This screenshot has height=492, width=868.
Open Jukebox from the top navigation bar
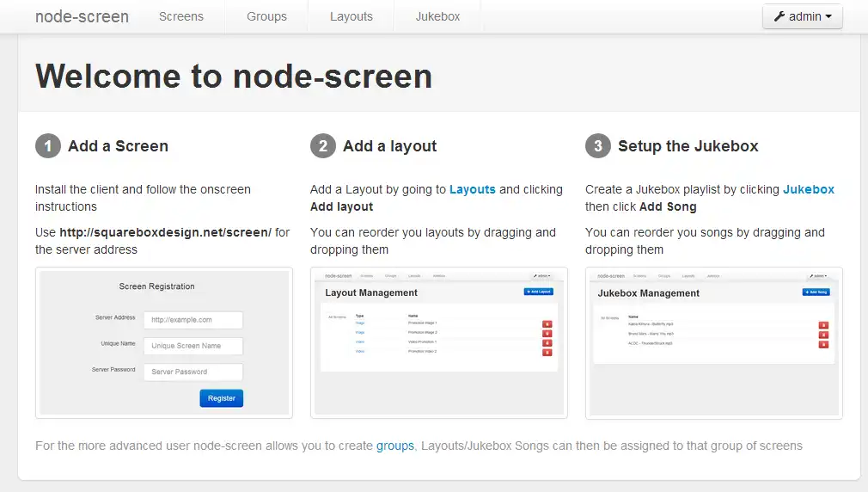[x=437, y=16]
